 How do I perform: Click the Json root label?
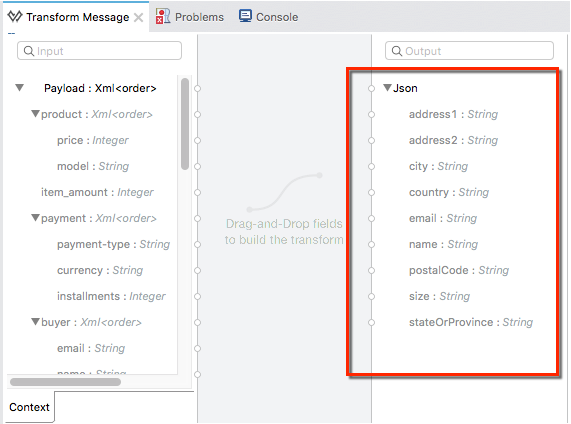[405, 88]
